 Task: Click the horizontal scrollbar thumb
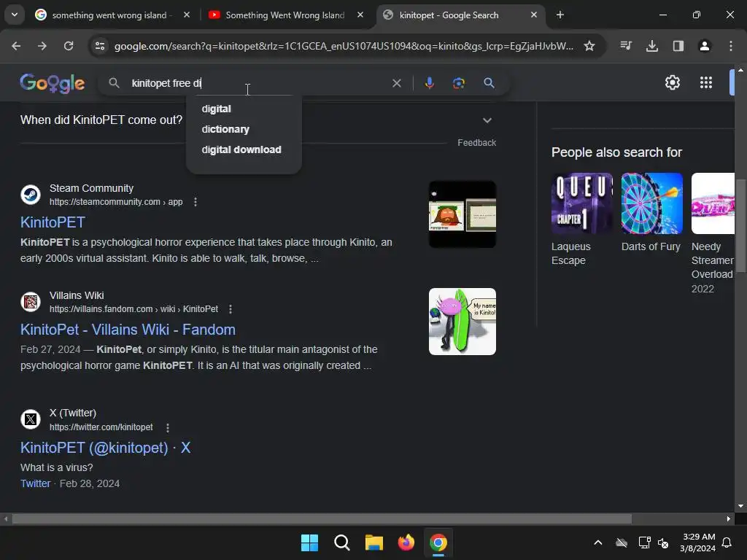pyautogui.click(x=322, y=518)
